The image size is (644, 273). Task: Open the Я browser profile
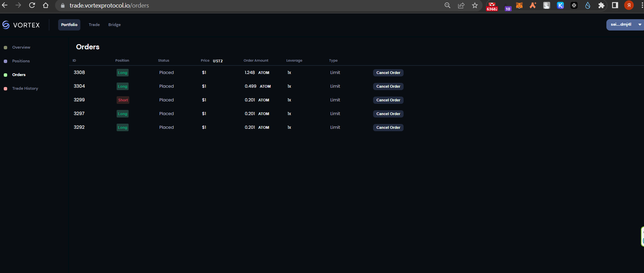629,5
